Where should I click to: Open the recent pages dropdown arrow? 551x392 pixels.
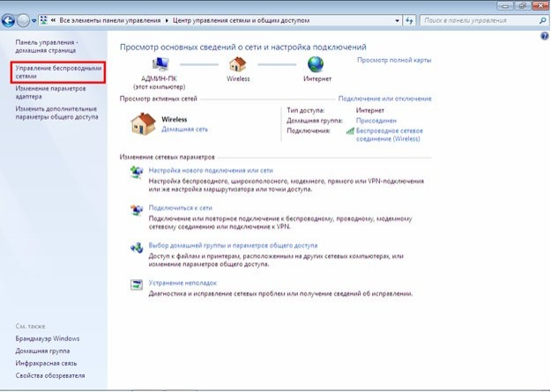tap(34, 21)
